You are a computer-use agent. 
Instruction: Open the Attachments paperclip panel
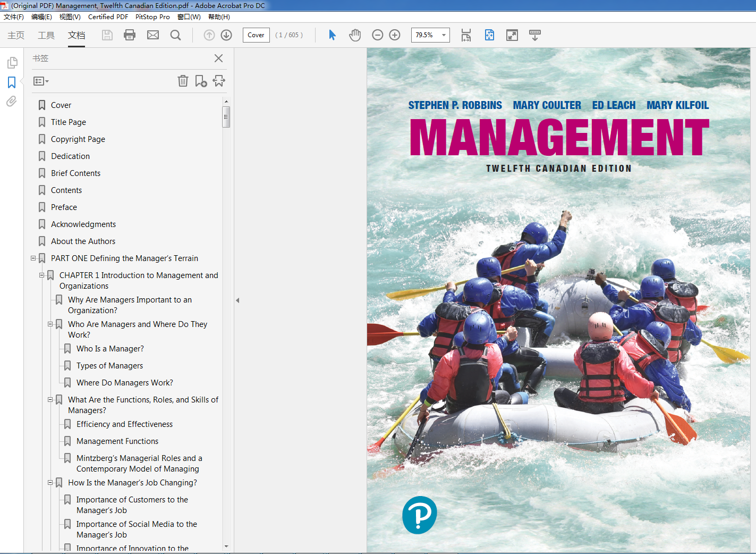click(x=12, y=101)
